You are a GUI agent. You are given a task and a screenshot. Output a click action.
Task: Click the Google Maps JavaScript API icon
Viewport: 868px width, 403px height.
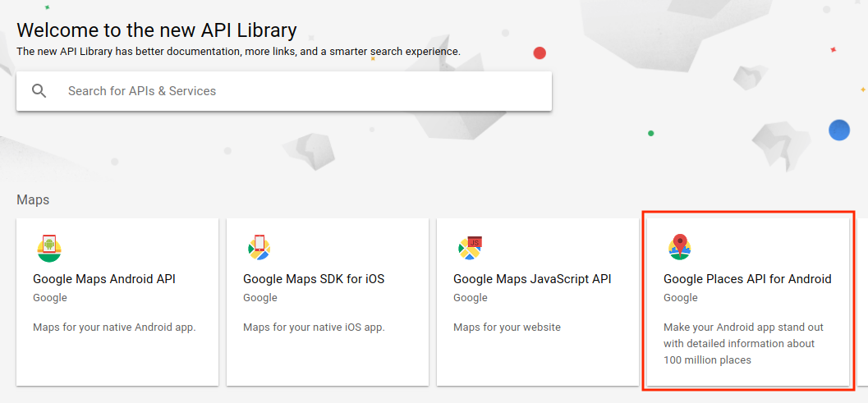[470, 247]
